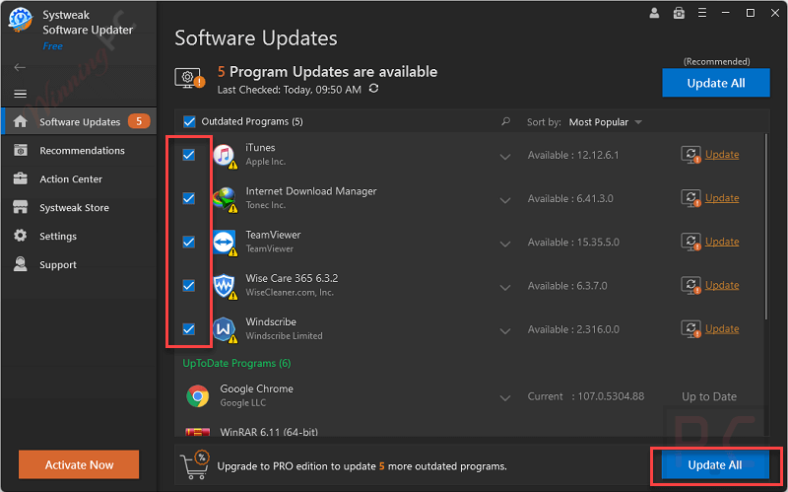The image size is (788, 492).
Task: Click 'Available : 2.316.0.0' version text
Action: point(573,330)
